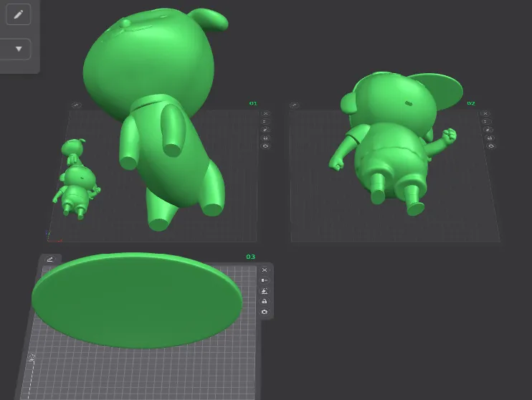Arrange objects on plate 02
532x400 pixels.
click(486, 121)
